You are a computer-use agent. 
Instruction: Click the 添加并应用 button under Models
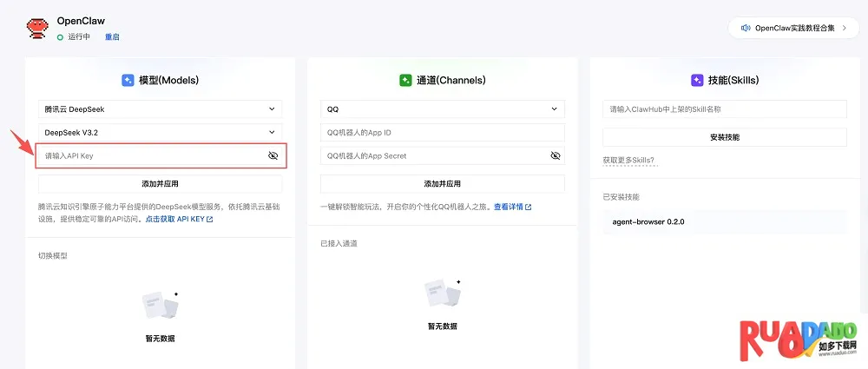(x=160, y=184)
